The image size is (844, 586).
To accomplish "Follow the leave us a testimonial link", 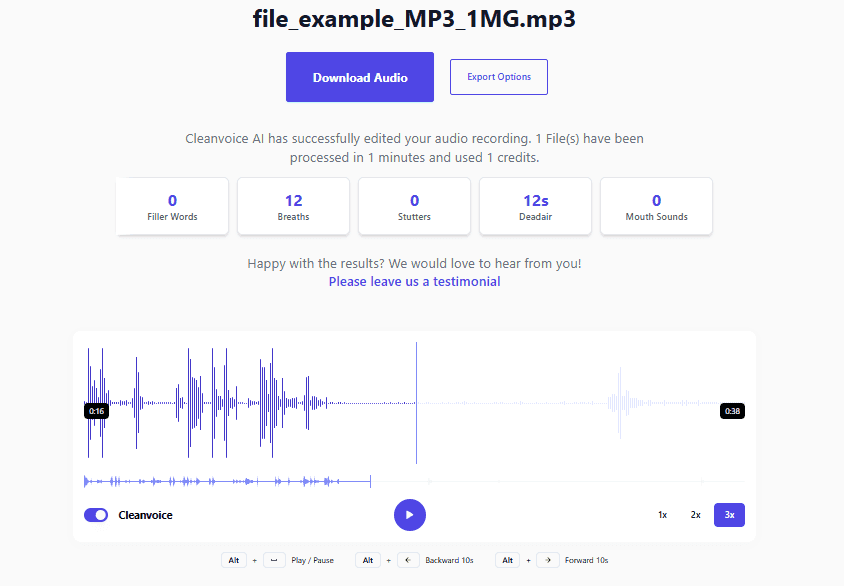I will coord(414,282).
